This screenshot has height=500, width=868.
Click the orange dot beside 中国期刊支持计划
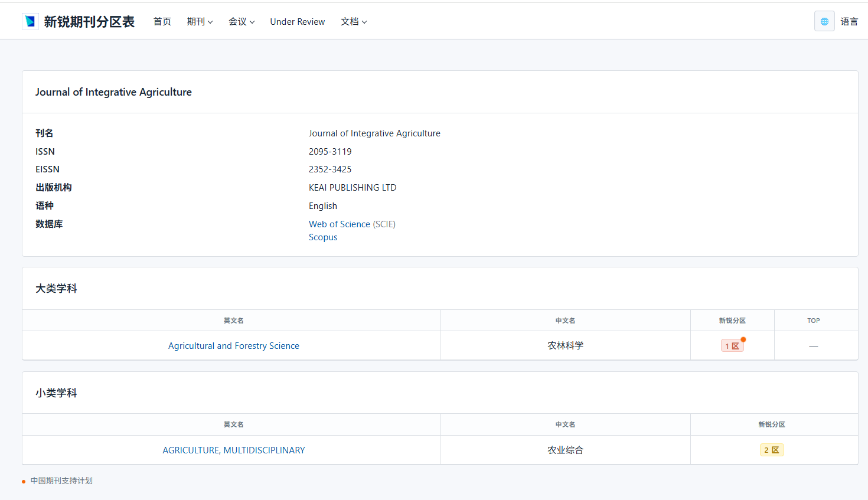tap(24, 482)
